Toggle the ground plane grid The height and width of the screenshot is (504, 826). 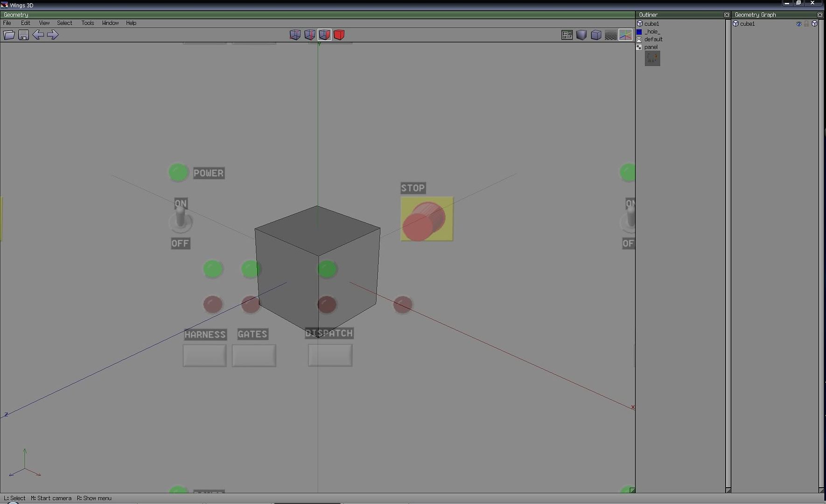(611, 35)
